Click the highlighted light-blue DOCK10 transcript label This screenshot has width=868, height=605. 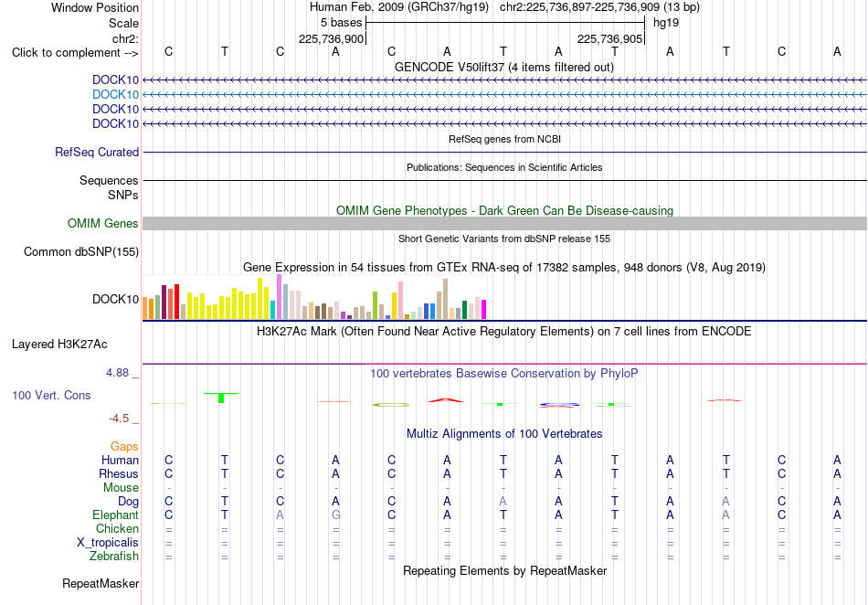(x=115, y=95)
